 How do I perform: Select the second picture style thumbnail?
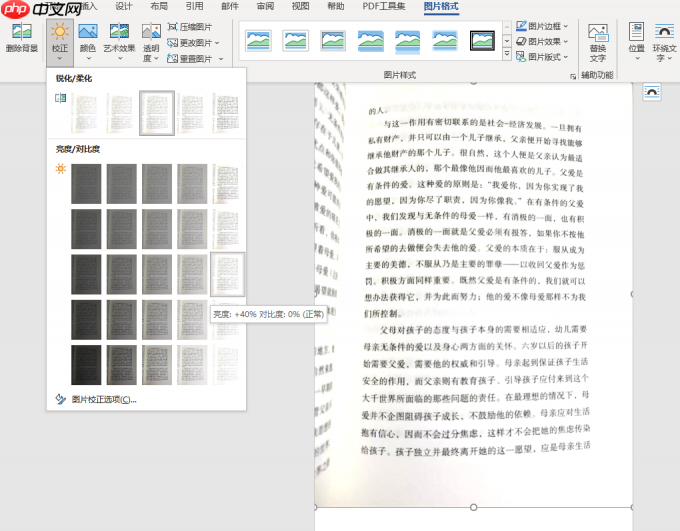tap(295, 40)
